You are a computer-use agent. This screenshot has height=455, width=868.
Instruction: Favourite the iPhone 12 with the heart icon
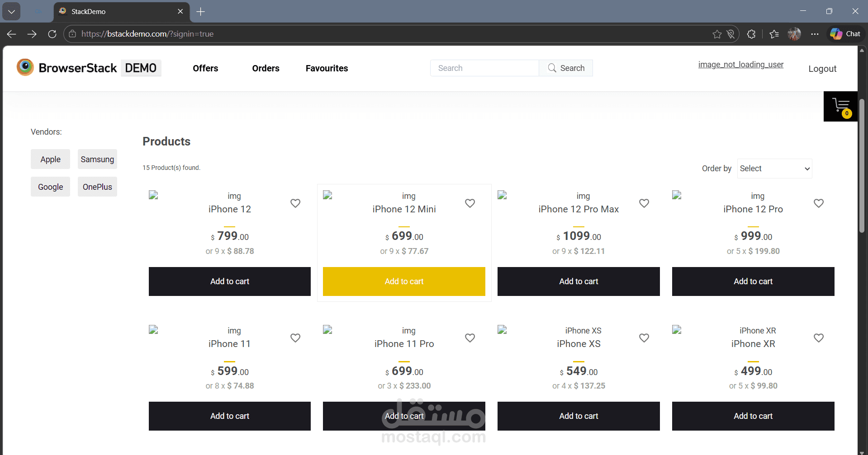(295, 203)
